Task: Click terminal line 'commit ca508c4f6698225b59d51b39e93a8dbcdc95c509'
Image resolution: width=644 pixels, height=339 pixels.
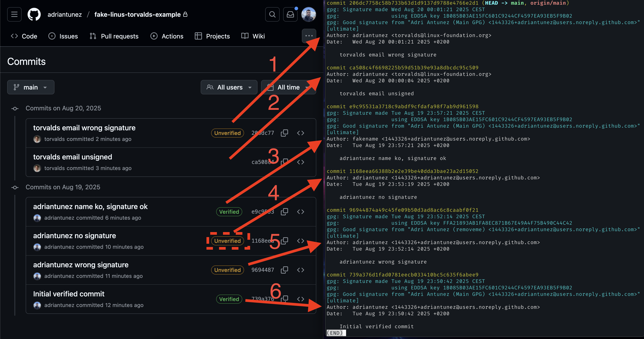Action: click(402, 68)
